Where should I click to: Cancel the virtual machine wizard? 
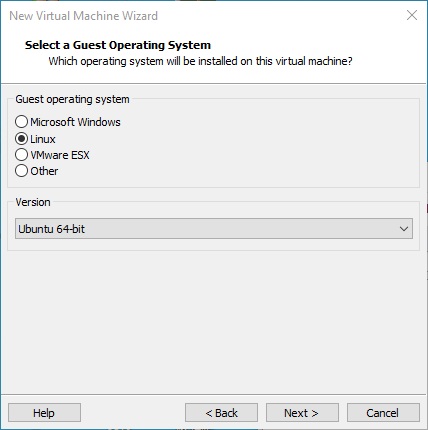click(x=383, y=413)
